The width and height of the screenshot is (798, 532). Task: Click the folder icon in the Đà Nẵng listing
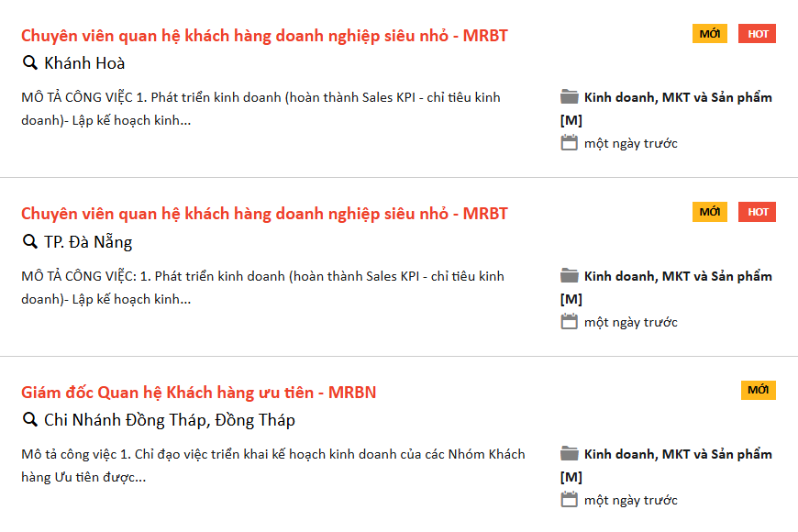[569, 275]
